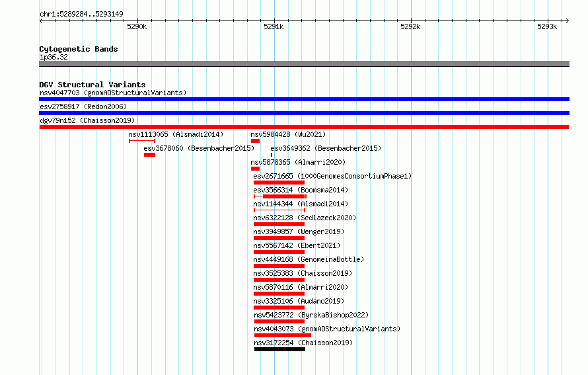588x375 pixels.
Task: Click the red bar under nsv3325106
Action: 279,308
